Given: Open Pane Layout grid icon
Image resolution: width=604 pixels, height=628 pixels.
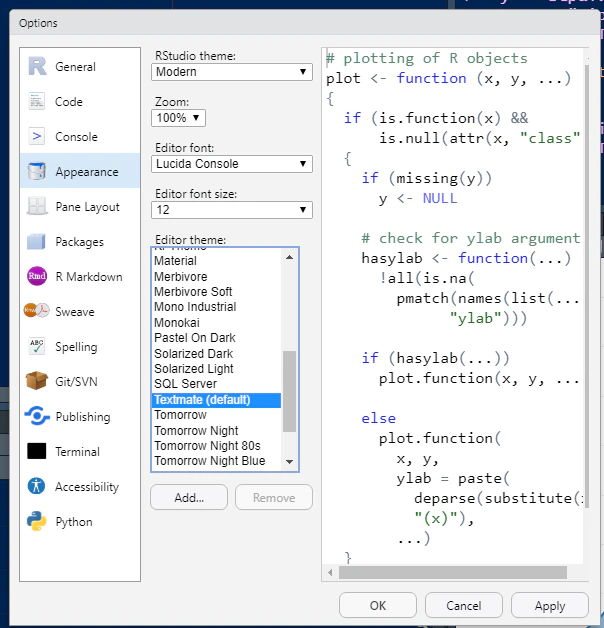Looking at the screenshot, I should pyautogui.click(x=37, y=207).
